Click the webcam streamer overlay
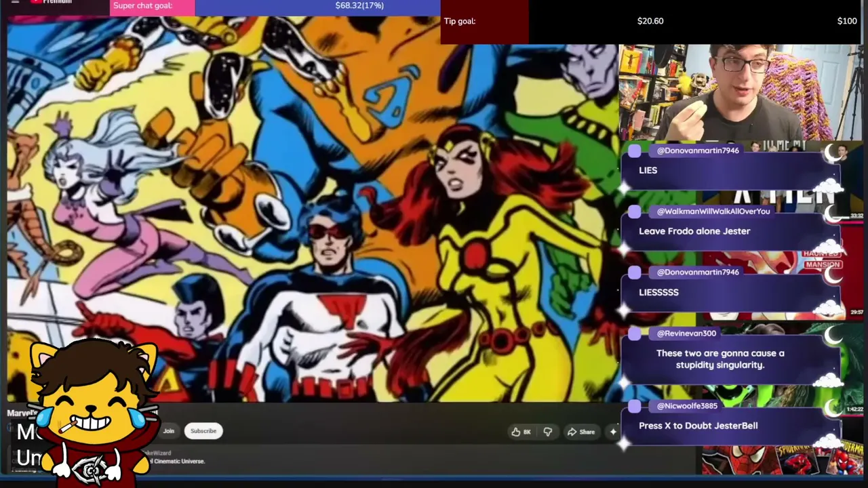868x488 pixels. click(740, 93)
